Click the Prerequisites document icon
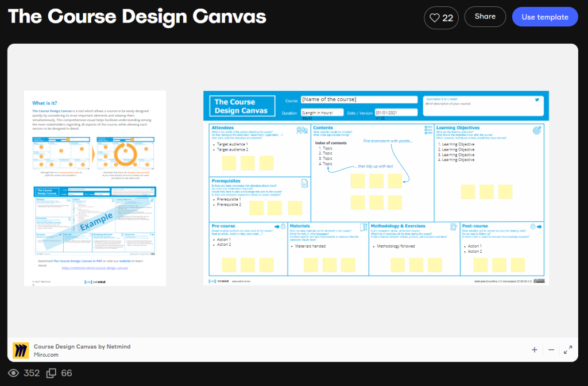The height and width of the screenshot is (386, 588). click(x=304, y=183)
